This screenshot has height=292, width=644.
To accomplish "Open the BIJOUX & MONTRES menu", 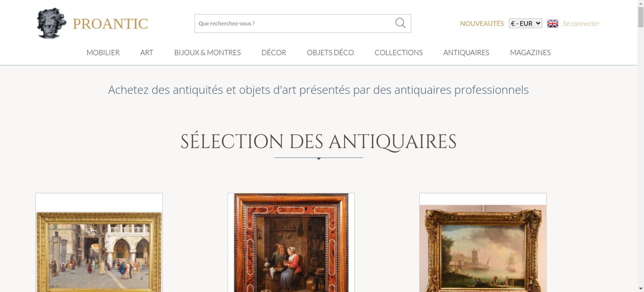I will (x=207, y=52).
